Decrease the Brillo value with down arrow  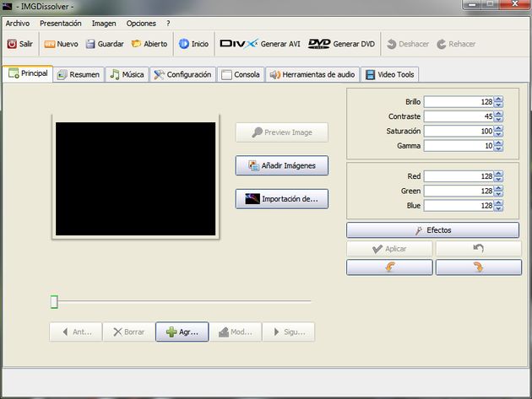click(498, 105)
